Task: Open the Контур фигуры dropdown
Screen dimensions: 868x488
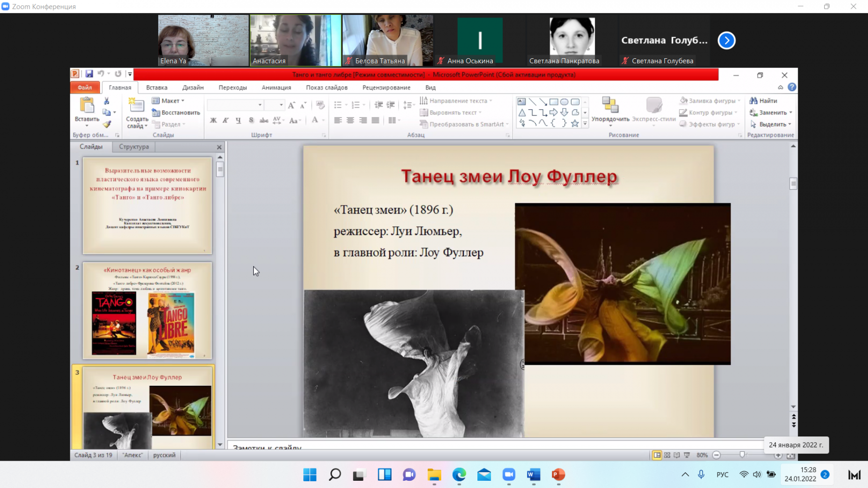Action: click(708, 113)
